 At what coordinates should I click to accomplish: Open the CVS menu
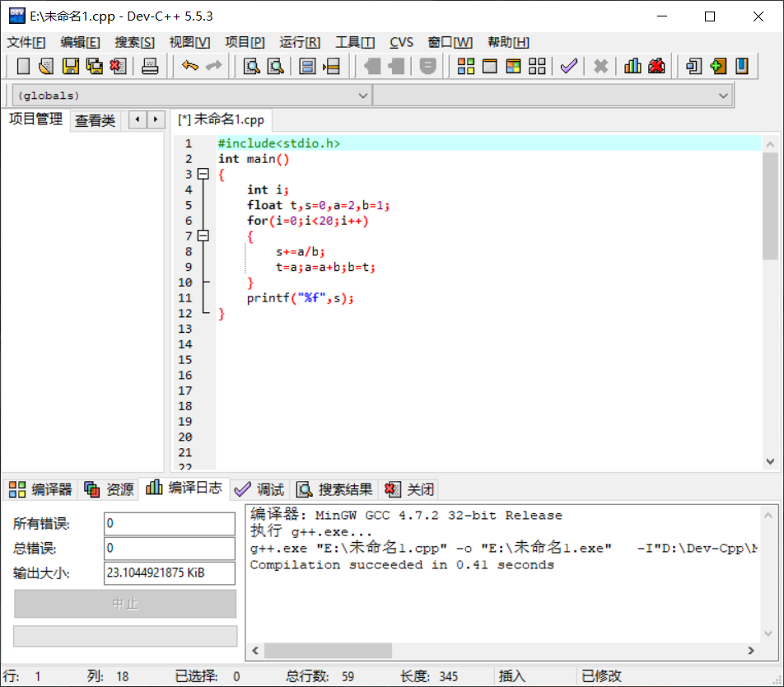coord(401,43)
